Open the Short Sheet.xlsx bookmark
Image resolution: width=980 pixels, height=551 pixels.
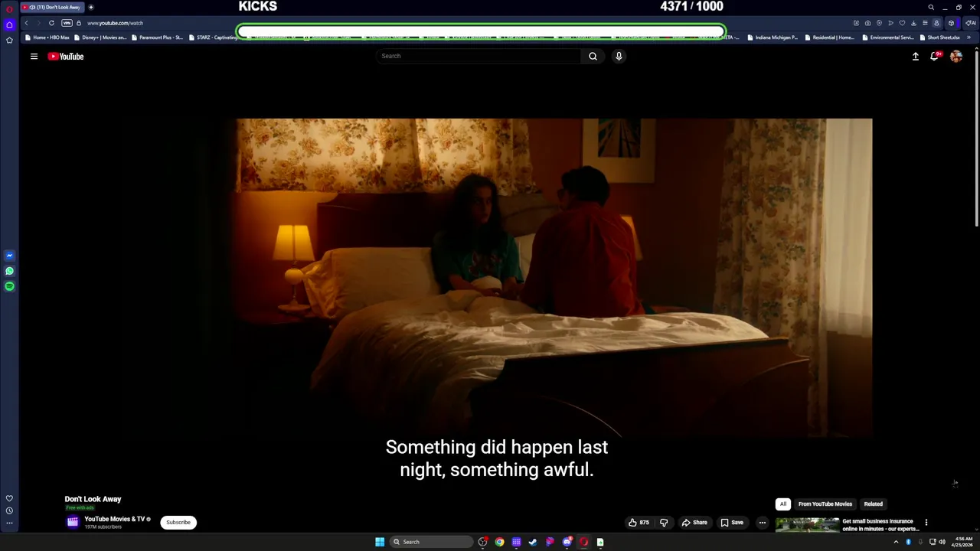pos(939,37)
